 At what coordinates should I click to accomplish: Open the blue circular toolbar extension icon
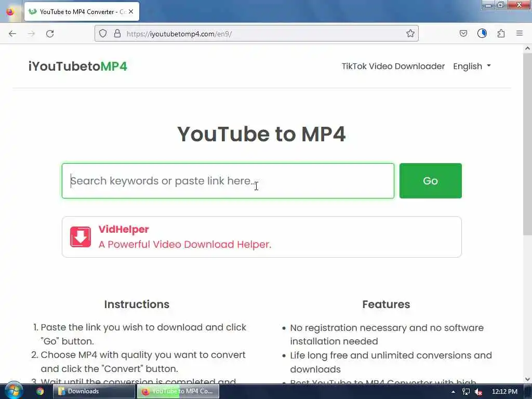coord(482,33)
